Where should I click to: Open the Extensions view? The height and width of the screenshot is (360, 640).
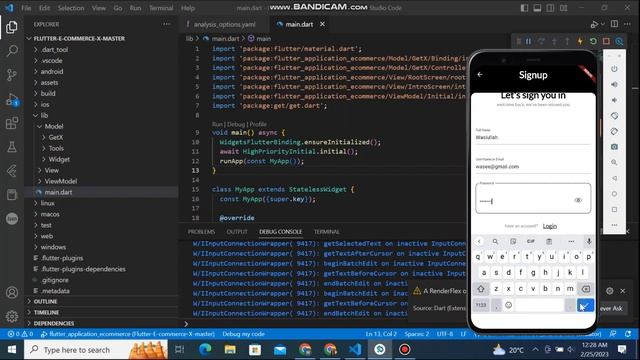(x=12, y=123)
